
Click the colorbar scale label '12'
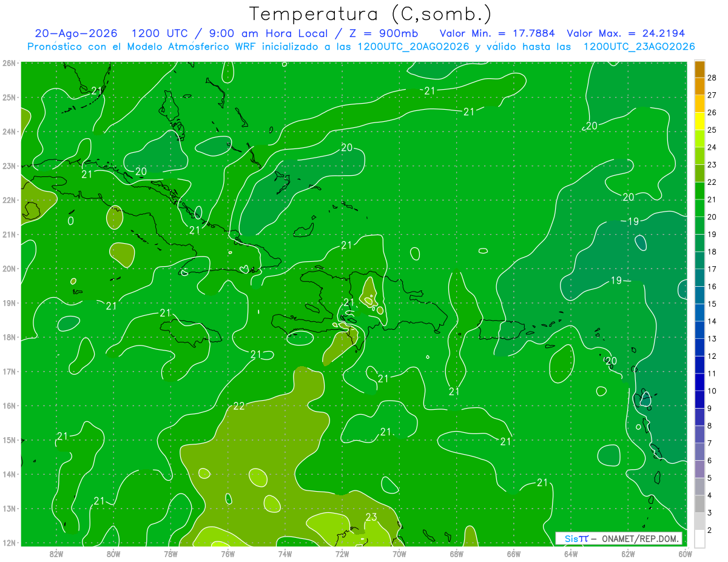[x=712, y=356]
